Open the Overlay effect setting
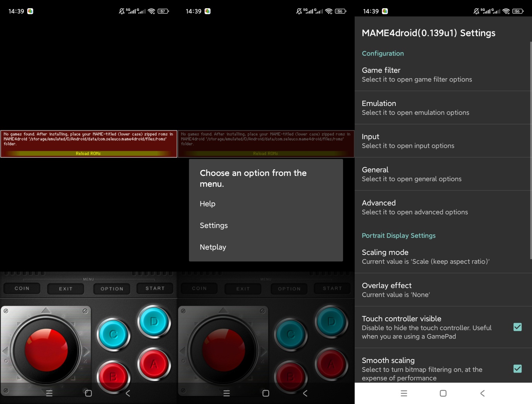The width and height of the screenshot is (532, 404). pyautogui.click(x=443, y=290)
